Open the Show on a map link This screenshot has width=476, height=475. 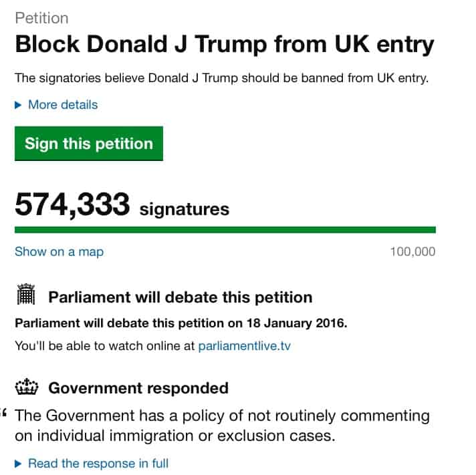(x=59, y=252)
